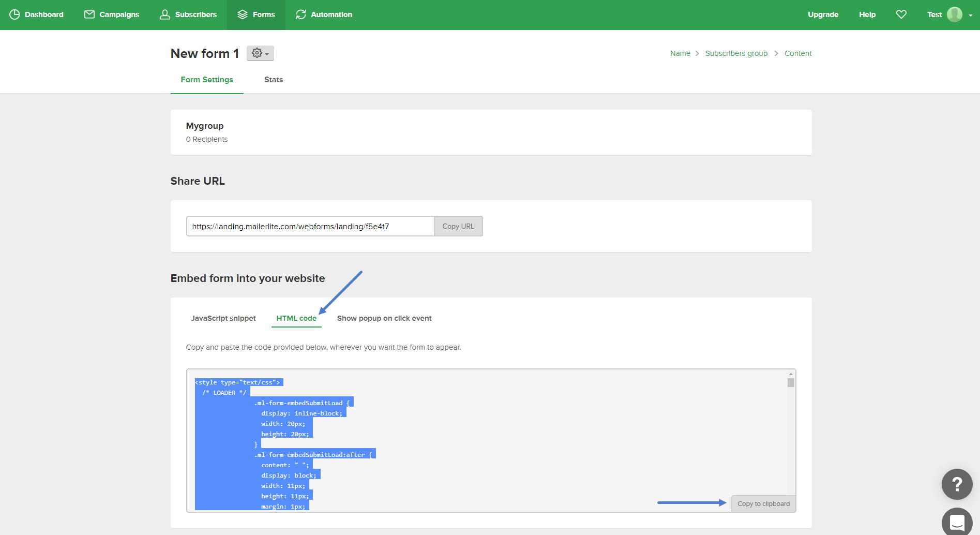This screenshot has height=535, width=980.
Task: Click the 0 Recipients text
Action: (x=207, y=139)
